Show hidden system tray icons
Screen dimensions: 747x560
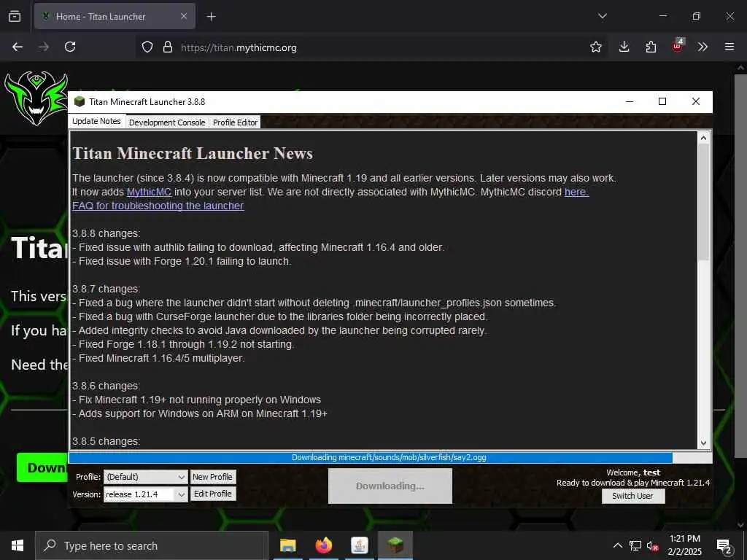coord(617,545)
